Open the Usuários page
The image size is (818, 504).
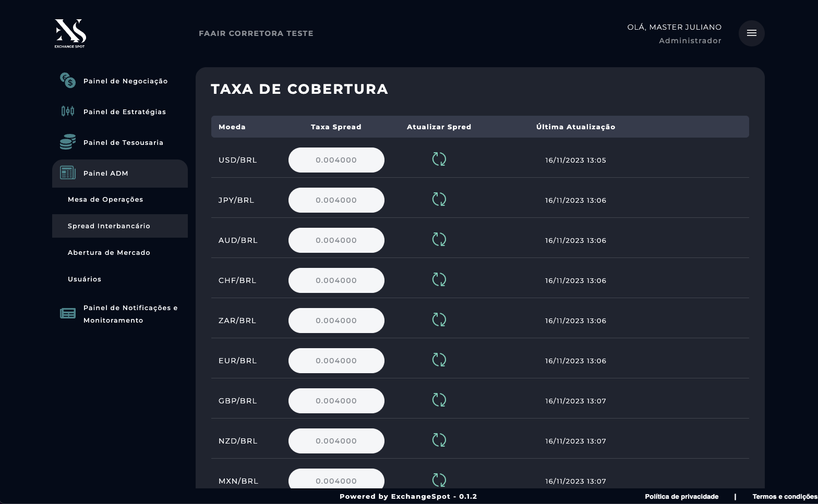coord(85,279)
